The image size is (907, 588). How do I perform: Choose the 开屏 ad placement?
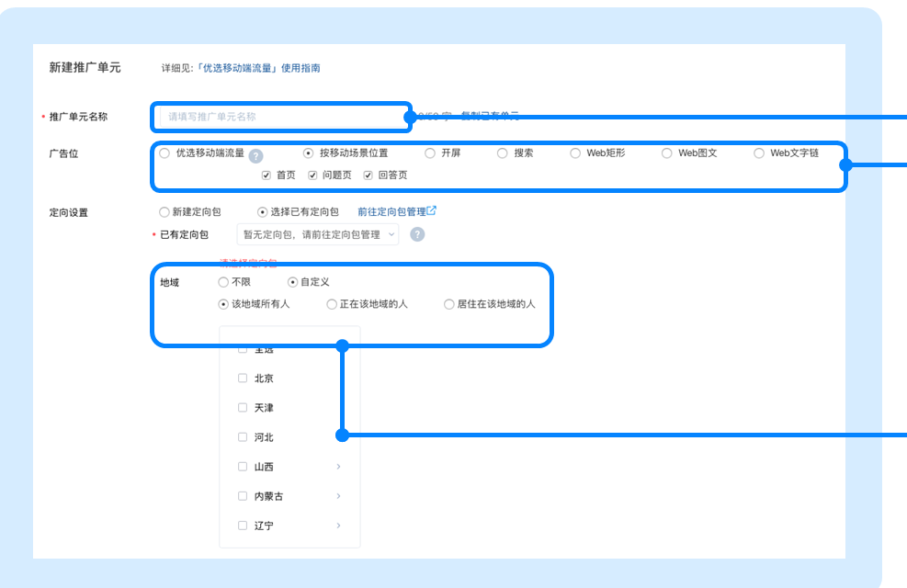pyautogui.click(x=430, y=153)
